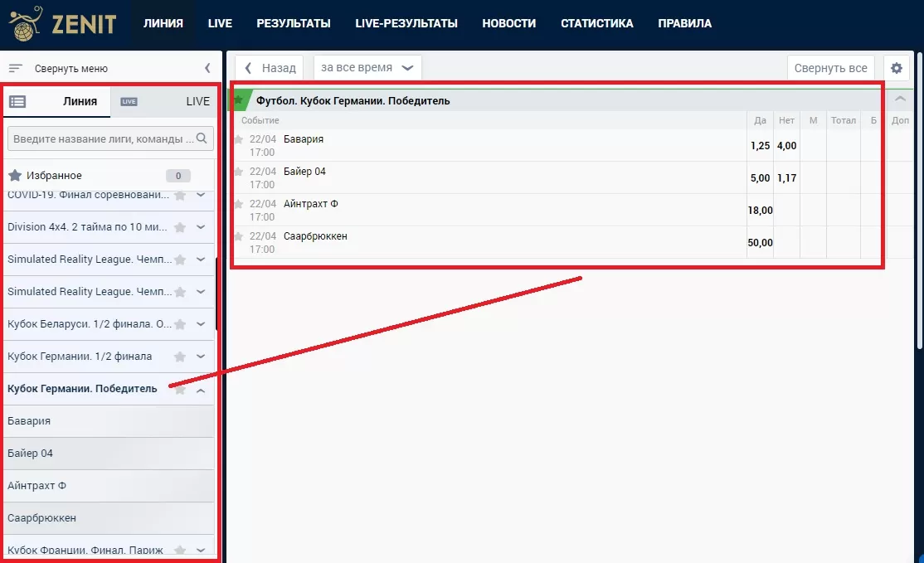Select 1,25 odds for Бавария
The image size is (924, 563).
coord(760,145)
